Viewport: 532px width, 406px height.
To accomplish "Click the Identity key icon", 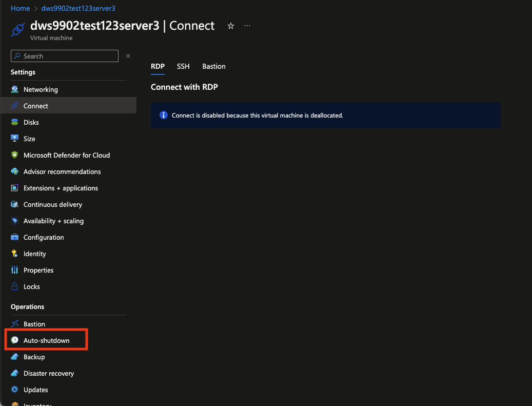I will tap(14, 254).
